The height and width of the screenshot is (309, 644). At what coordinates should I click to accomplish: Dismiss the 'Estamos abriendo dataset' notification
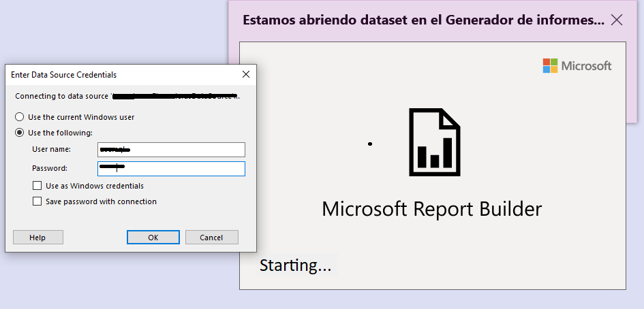pos(617,20)
